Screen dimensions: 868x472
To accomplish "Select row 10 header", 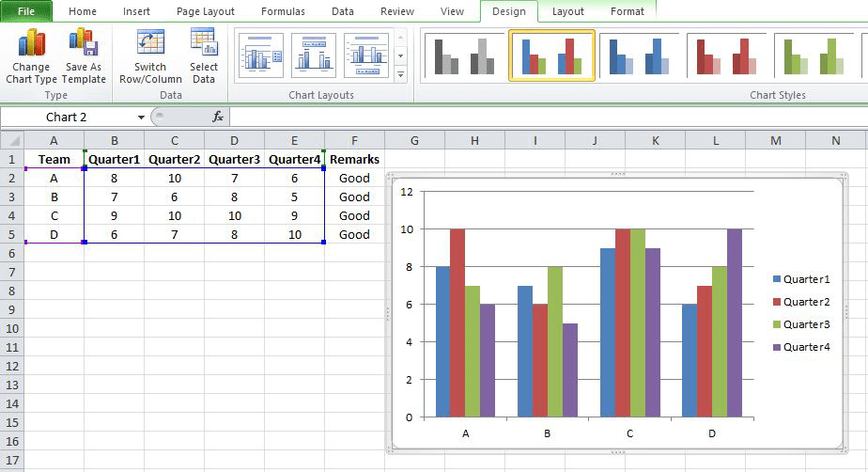I will [x=11, y=328].
